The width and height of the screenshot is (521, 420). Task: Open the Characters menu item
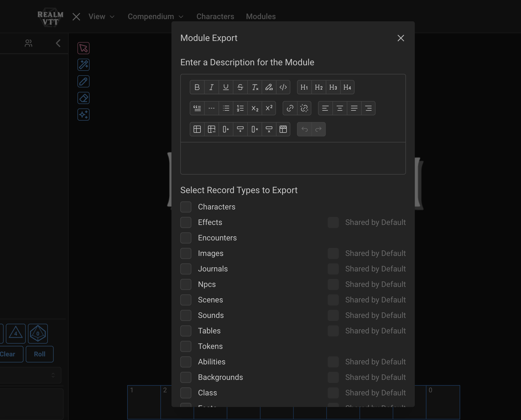(215, 16)
